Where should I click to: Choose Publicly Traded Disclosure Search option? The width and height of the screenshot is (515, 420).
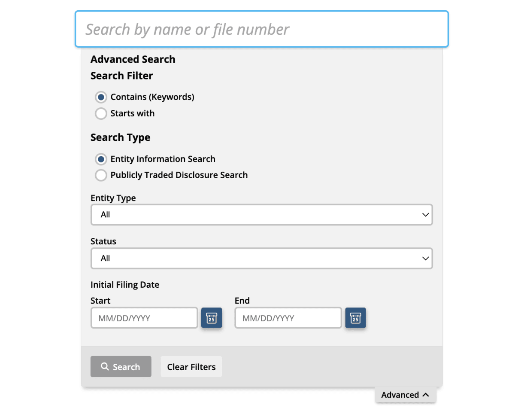[101, 176]
